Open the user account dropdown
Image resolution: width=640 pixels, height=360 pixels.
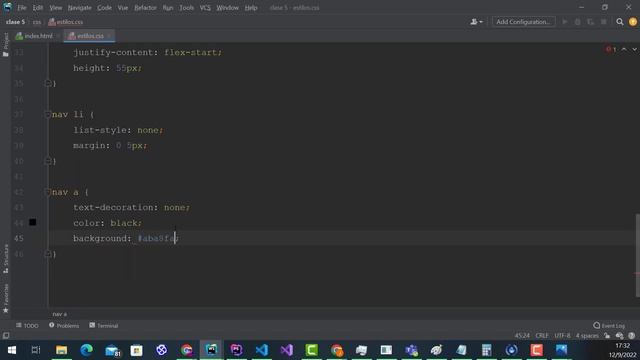point(476,22)
